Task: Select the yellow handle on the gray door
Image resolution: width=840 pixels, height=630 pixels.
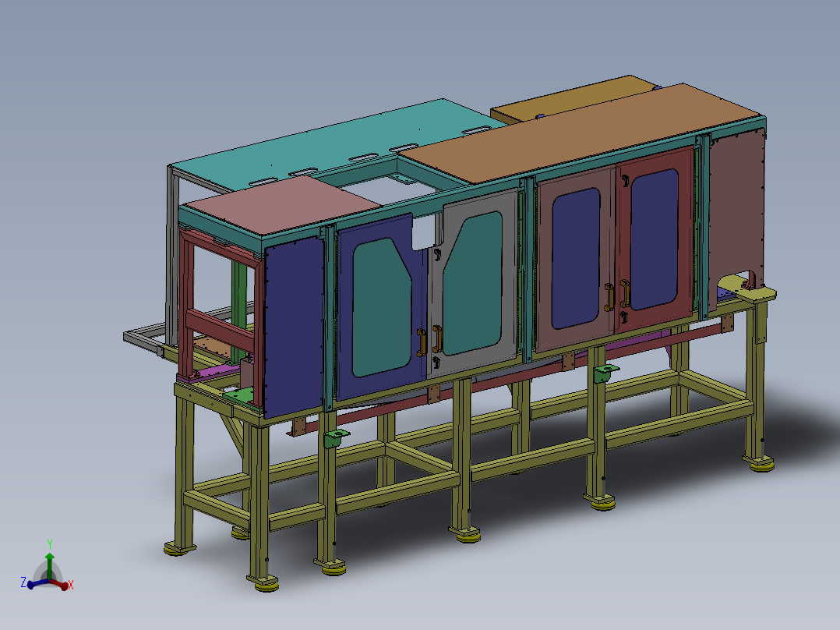Action: [x=436, y=339]
